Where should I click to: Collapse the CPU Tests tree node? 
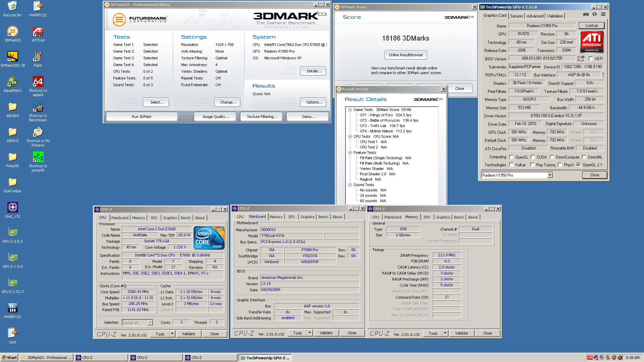(350, 136)
